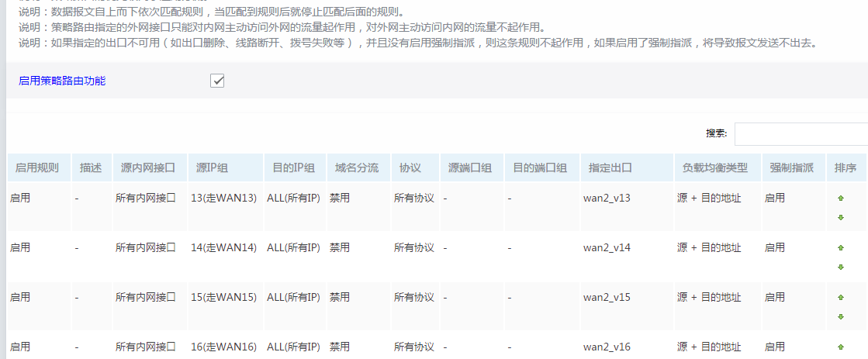Click 所有协议 in the wan2_v15 row
The width and height of the screenshot is (868, 359).
pos(414,298)
